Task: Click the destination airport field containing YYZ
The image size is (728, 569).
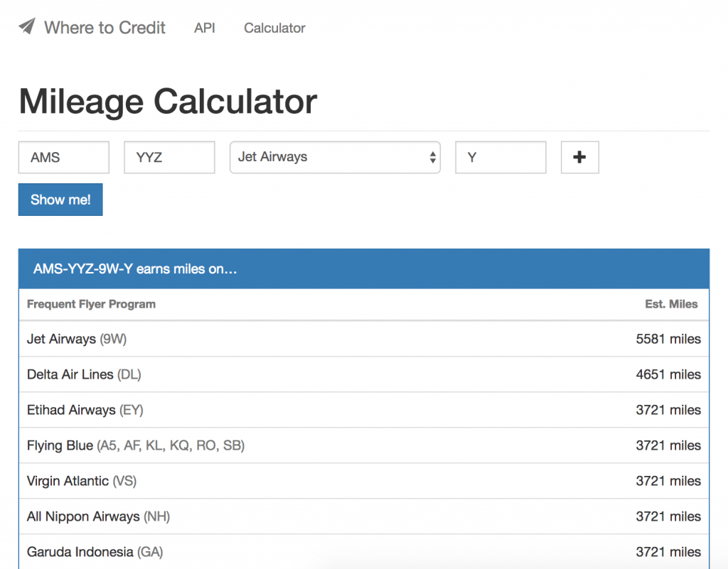Action: pyautogui.click(x=169, y=157)
